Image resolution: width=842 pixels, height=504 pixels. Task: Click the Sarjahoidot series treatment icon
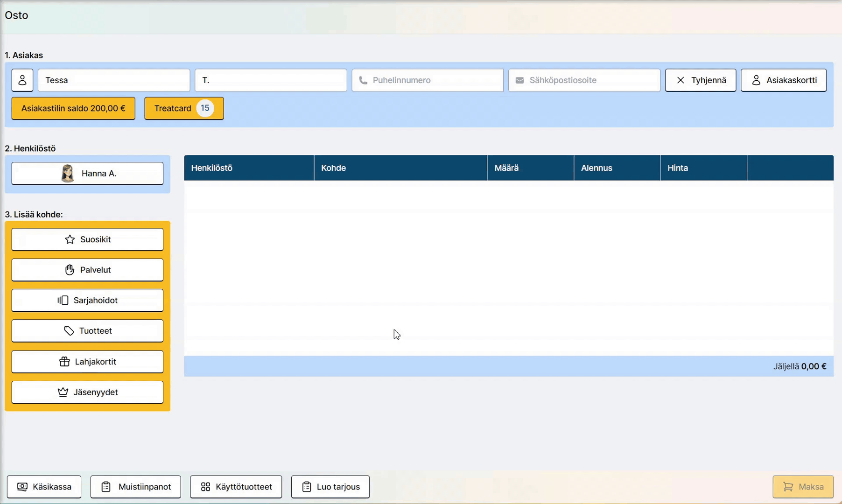63,300
